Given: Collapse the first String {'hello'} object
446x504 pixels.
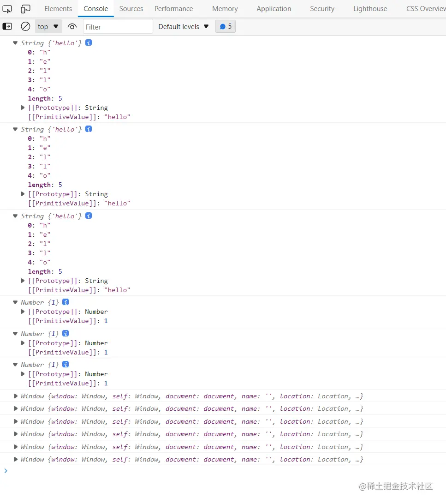Looking at the screenshot, I should (x=15, y=43).
